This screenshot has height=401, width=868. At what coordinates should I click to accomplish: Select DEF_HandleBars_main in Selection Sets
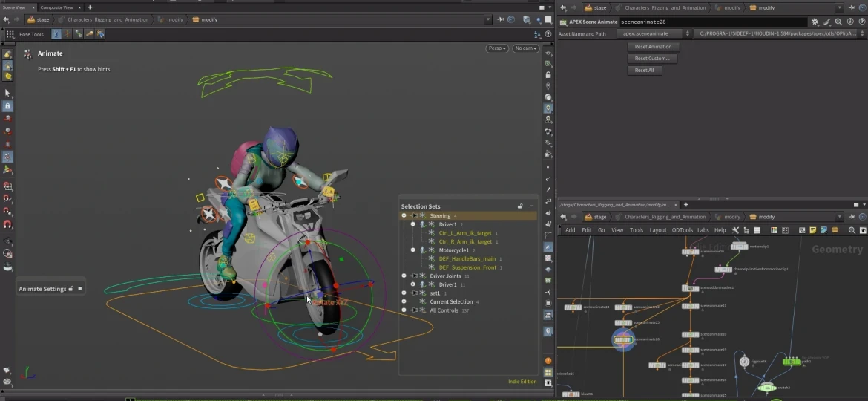click(x=467, y=258)
